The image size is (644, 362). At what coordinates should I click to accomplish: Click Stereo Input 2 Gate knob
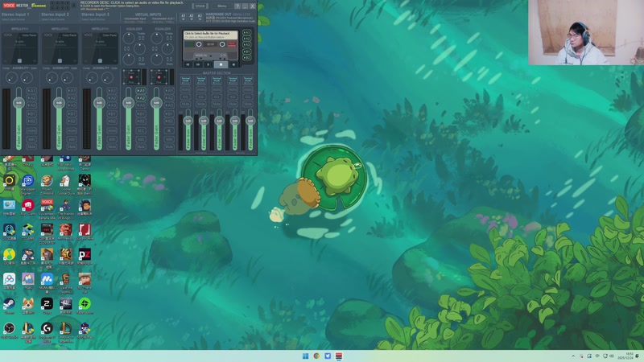67,77
